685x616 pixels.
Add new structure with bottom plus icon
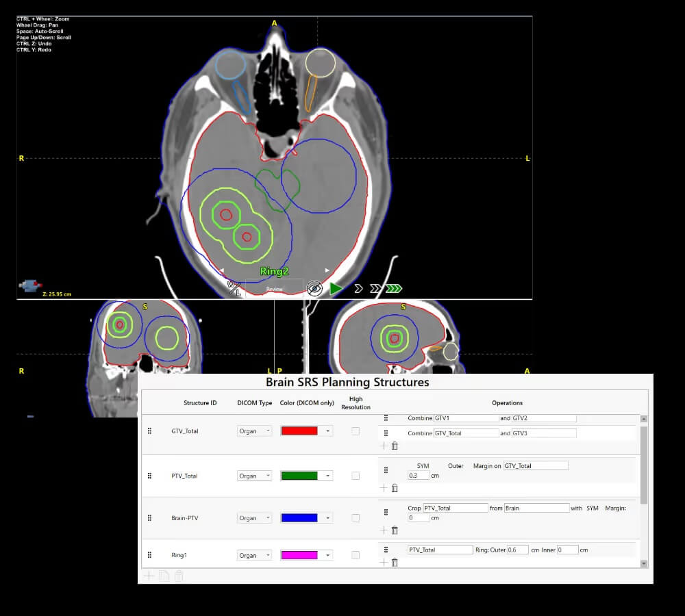(149, 576)
